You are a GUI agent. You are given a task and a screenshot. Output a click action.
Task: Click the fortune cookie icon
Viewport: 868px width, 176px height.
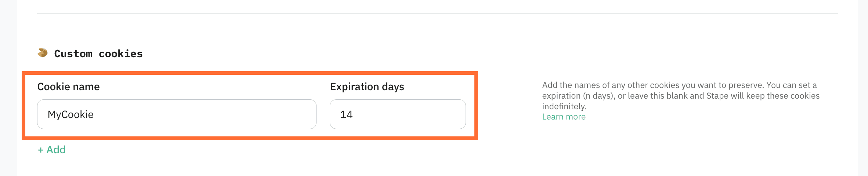43,53
